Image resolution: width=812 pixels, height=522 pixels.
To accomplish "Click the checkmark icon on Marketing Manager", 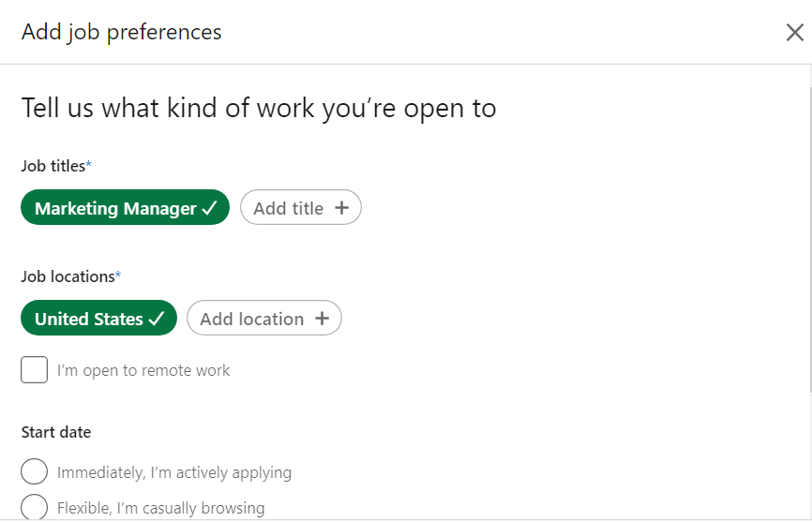I will (210, 208).
